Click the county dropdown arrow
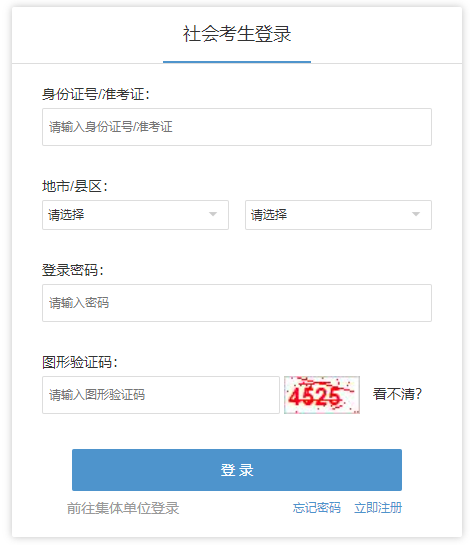The height and width of the screenshot is (545, 470). point(416,214)
